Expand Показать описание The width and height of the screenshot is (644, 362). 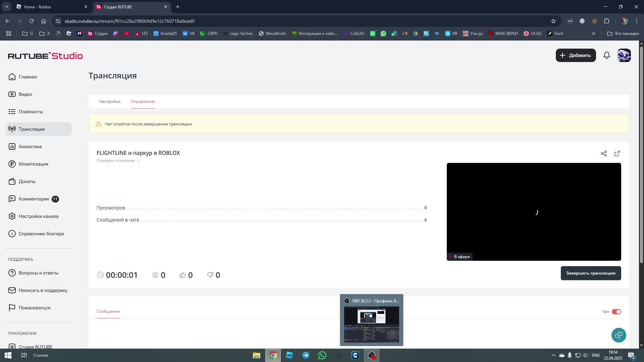pos(118,161)
